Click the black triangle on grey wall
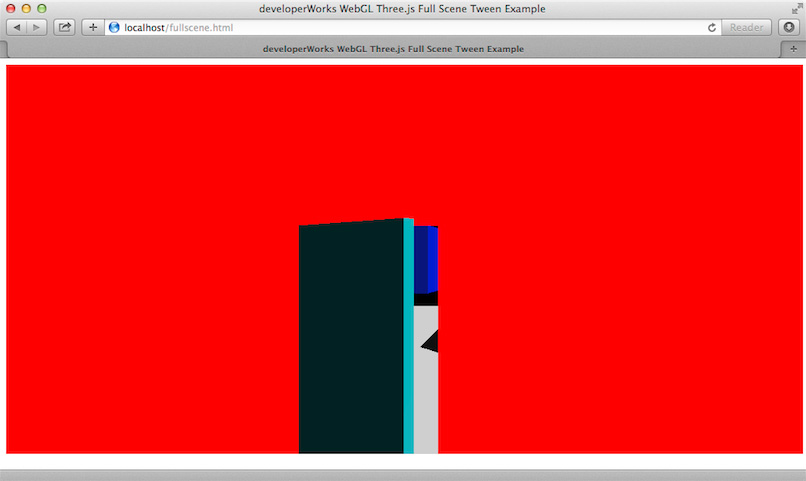Image resolution: width=806 pixels, height=481 pixels. [x=431, y=341]
